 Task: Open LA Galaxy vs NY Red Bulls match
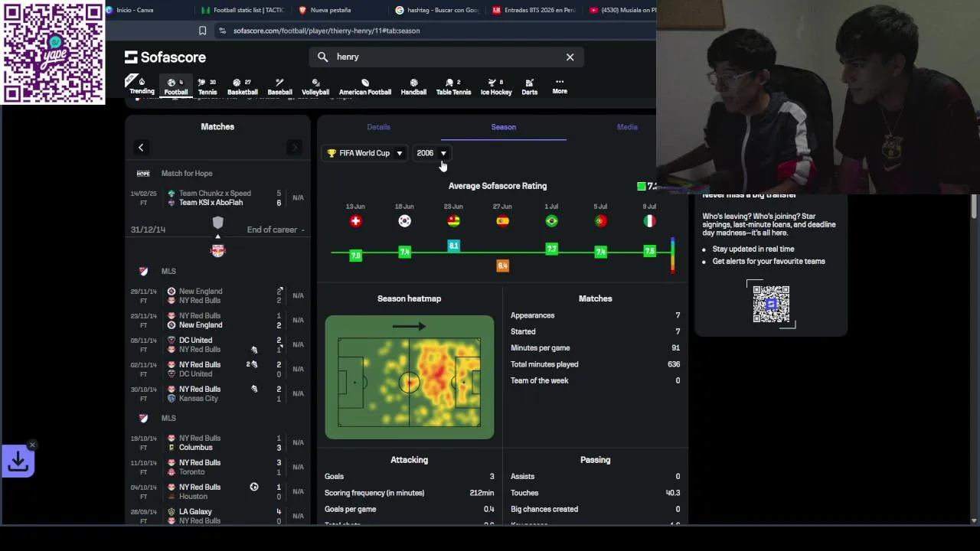pyautogui.click(x=217, y=516)
